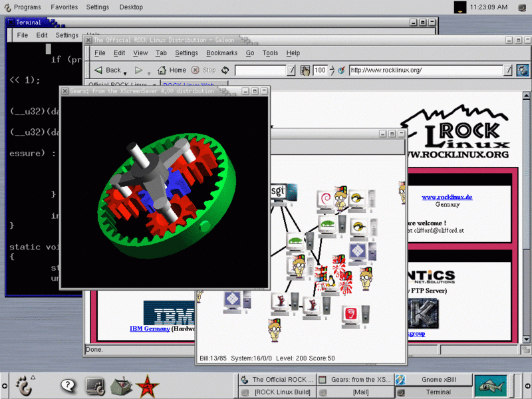Hide the panel using the right arrow
The height and width of the screenshot is (399, 532).
[527, 386]
